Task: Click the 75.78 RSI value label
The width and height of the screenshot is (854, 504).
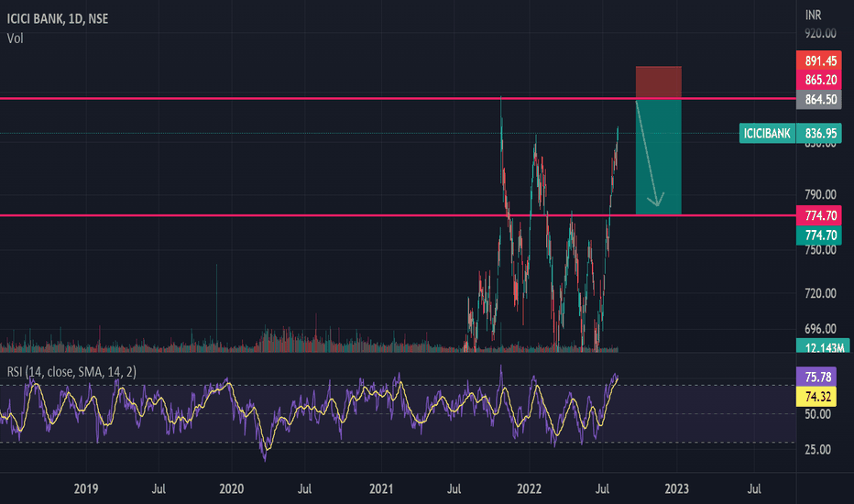Action: (x=816, y=377)
